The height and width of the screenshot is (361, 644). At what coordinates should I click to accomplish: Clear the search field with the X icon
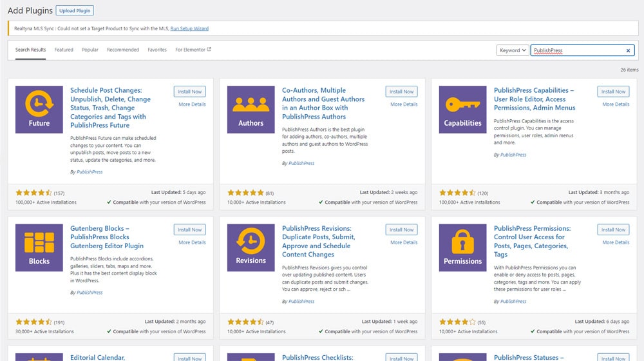(628, 50)
